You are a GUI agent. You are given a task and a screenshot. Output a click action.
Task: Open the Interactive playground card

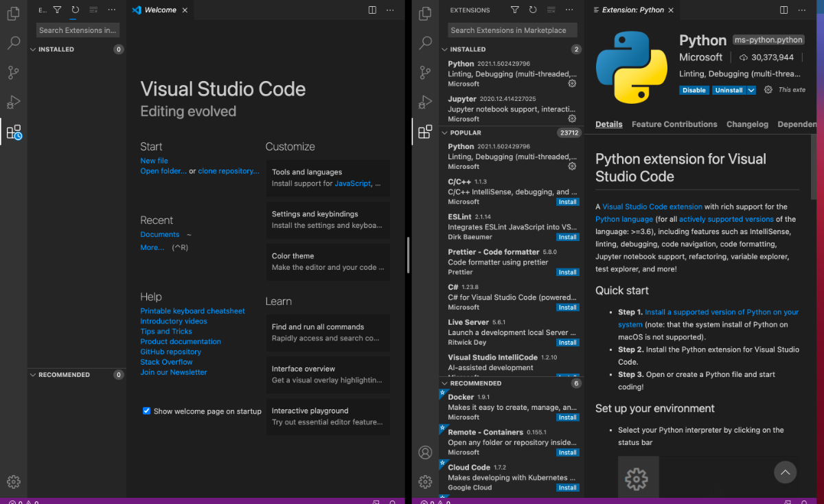328,416
